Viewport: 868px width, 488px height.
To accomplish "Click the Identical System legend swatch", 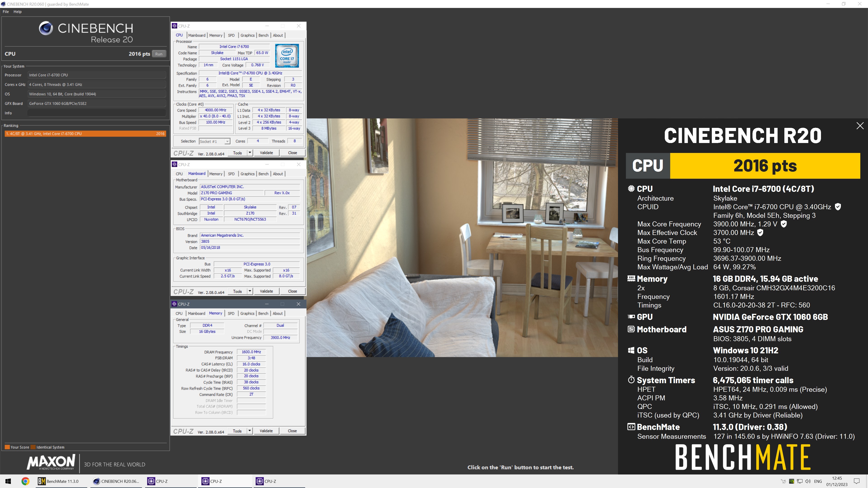I will [33, 447].
